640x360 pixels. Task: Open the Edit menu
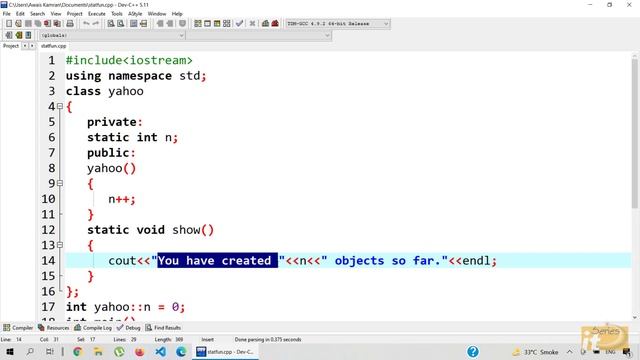20,13
